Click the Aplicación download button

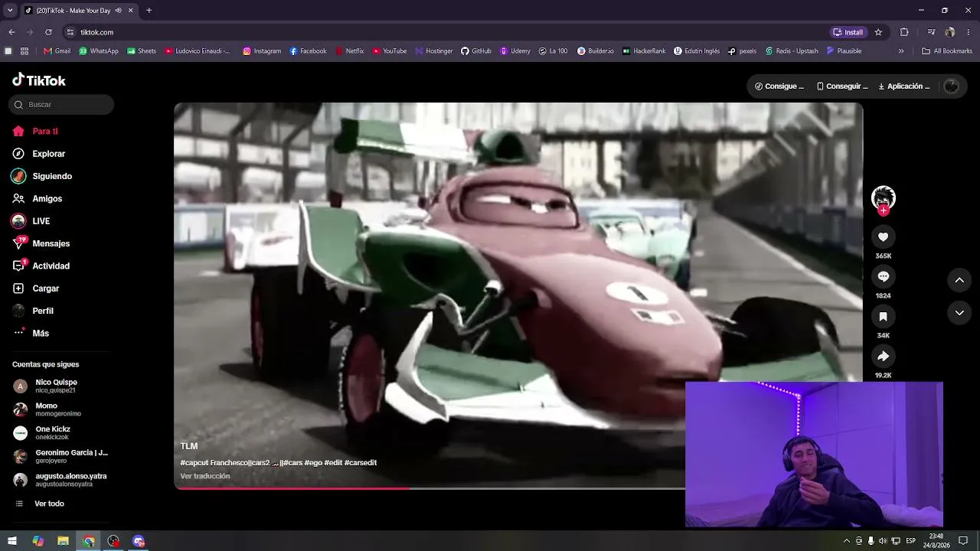[x=904, y=86]
